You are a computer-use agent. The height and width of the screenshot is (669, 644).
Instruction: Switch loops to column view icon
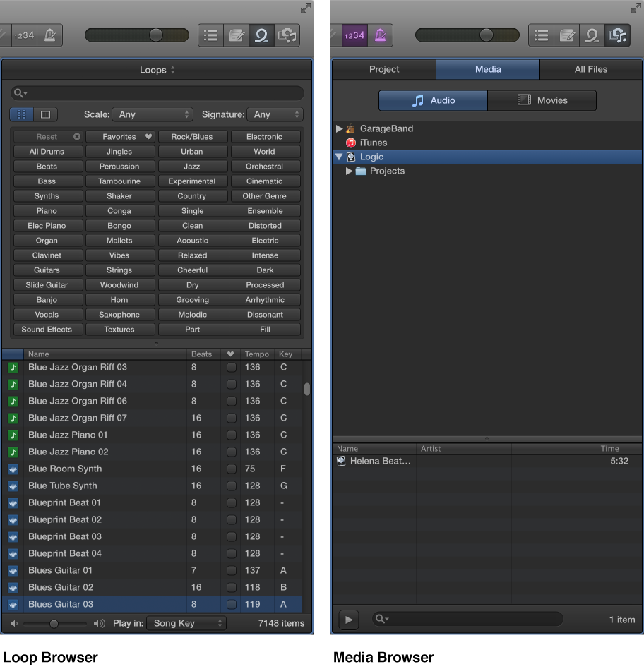(45, 114)
